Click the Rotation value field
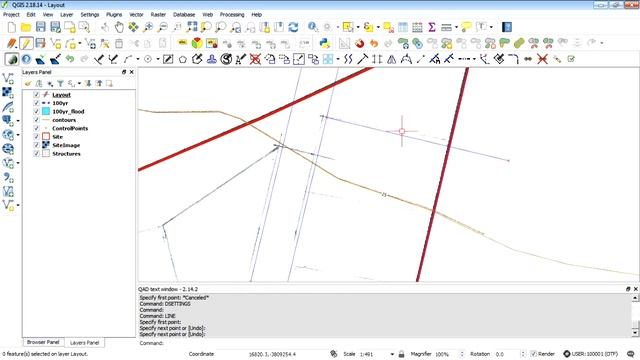The image size is (640, 360). coord(506,354)
